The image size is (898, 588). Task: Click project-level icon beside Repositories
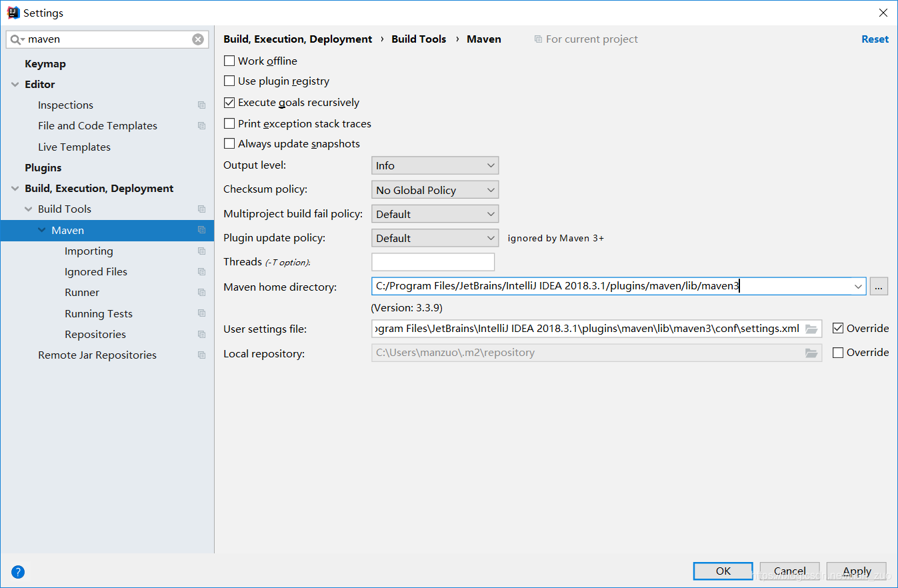[201, 335]
